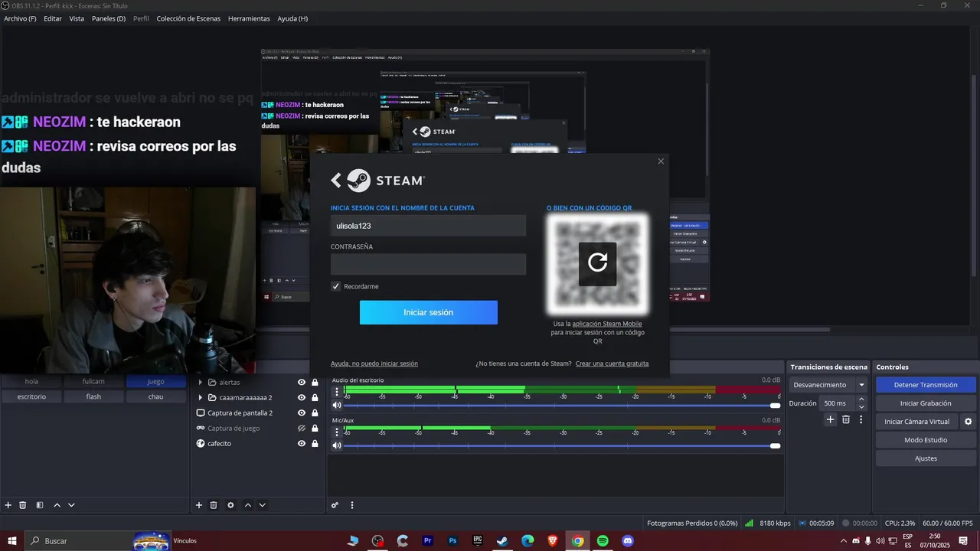The height and width of the screenshot is (551, 980).
Task: Click the Iniciar sesión button in Steam
Action: 429,312
